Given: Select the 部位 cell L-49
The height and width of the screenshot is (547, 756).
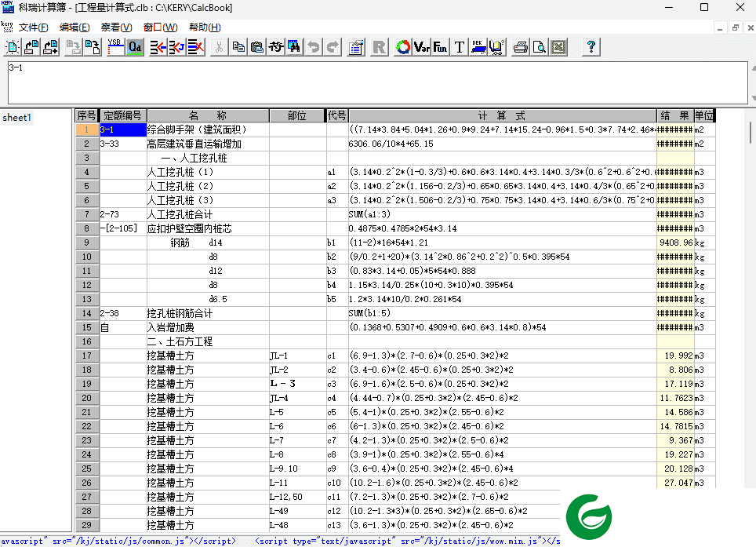Looking at the screenshot, I should click(297, 511).
